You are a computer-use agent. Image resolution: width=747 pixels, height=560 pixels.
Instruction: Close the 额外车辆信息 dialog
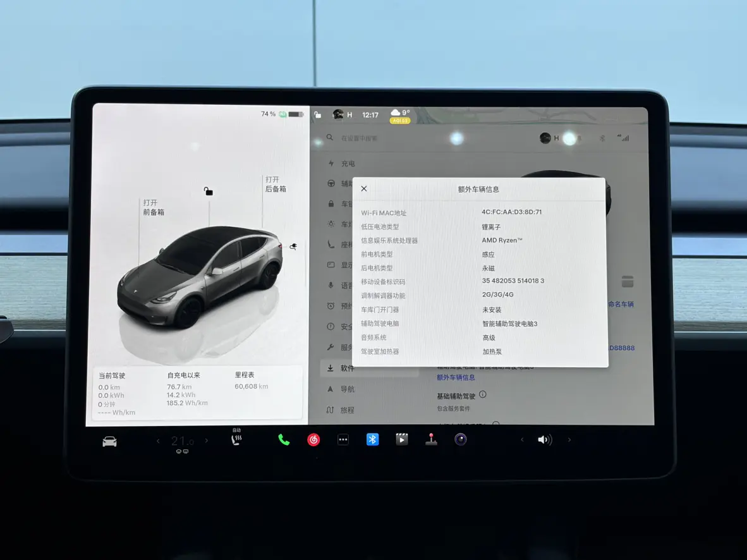364,188
